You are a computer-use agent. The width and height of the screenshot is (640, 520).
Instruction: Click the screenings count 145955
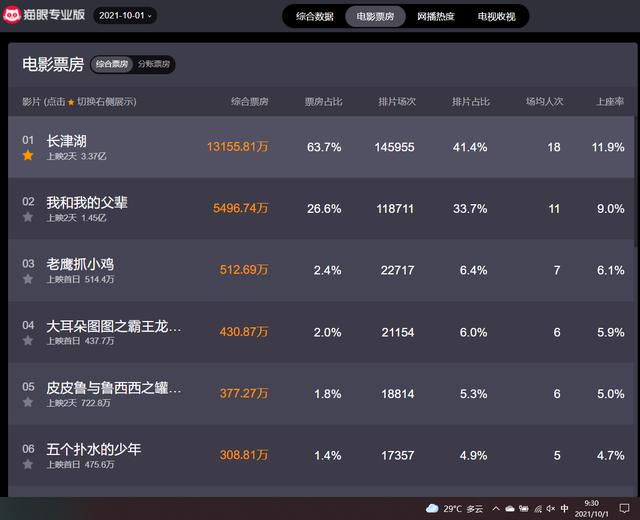(394, 147)
